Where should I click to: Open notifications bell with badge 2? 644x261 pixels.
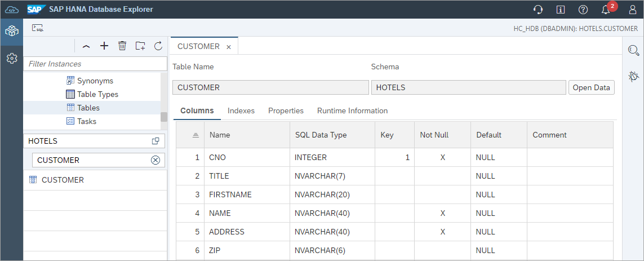point(606,10)
